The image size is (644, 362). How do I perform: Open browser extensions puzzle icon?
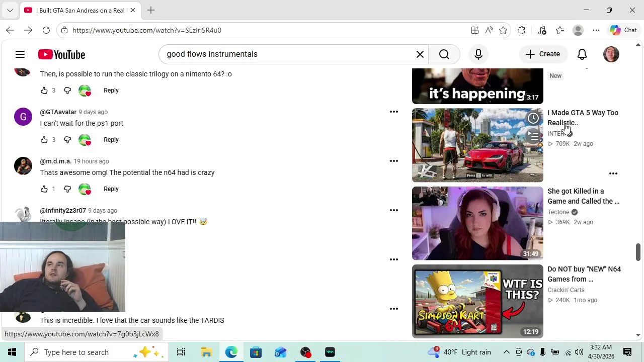(522, 30)
